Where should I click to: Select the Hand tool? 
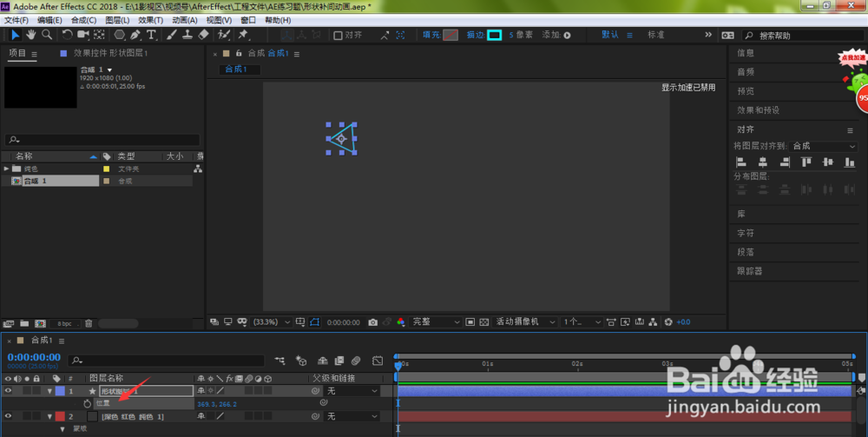tap(31, 35)
